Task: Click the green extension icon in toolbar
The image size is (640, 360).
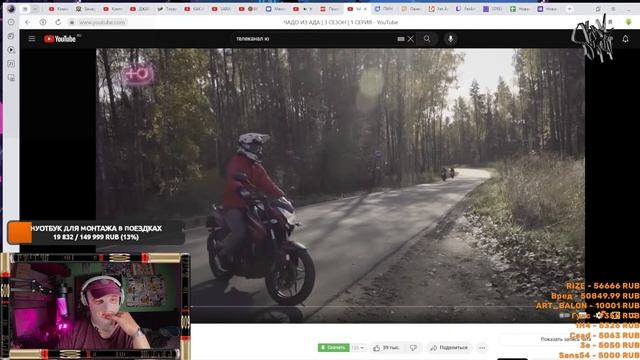Action: tap(629, 22)
